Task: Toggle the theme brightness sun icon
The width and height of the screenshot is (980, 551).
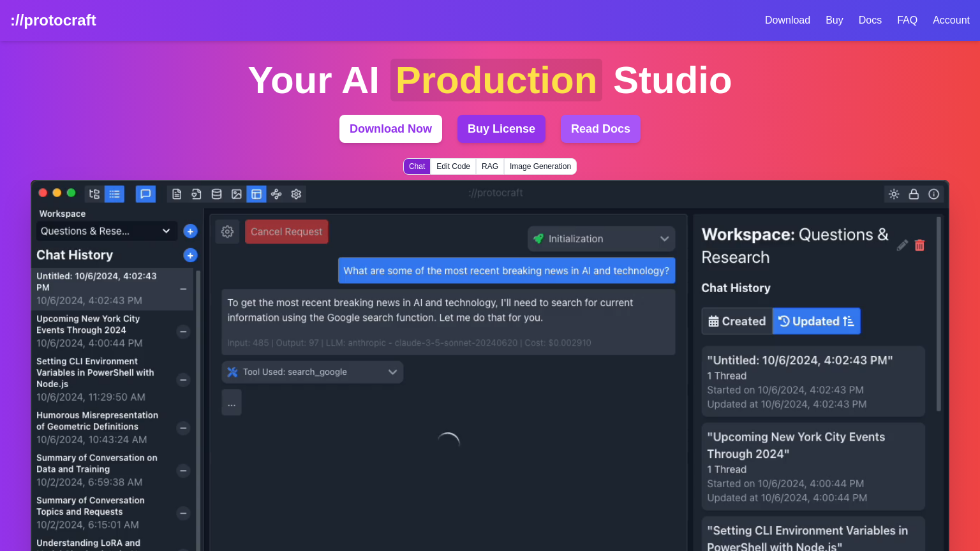Action: coord(894,194)
